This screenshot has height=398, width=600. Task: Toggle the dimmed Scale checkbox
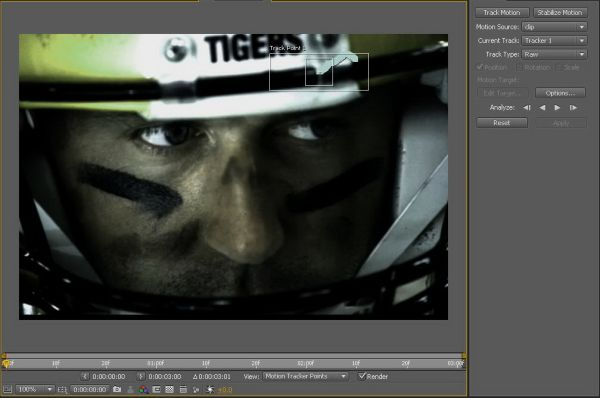click(x=559, y=67)
